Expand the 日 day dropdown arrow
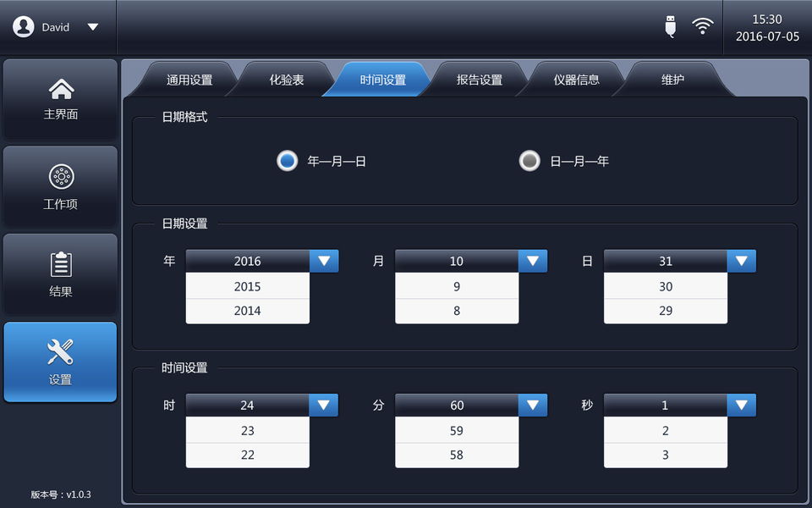This screenshot has width=812, height=508. click(x=742, y=262)
